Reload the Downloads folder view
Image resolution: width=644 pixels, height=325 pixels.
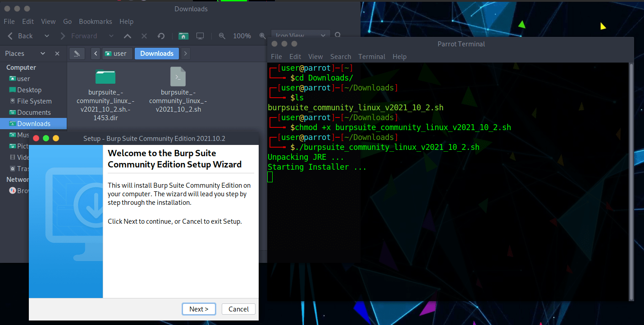[161, 36]
